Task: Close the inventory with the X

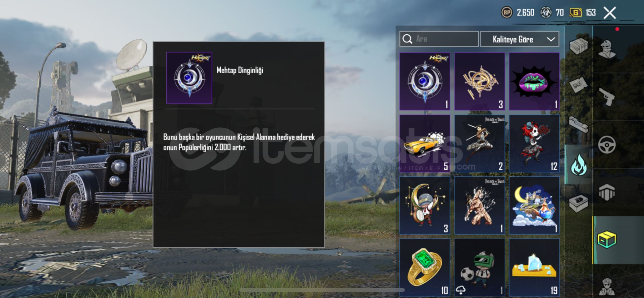Action: click(609, 13)
